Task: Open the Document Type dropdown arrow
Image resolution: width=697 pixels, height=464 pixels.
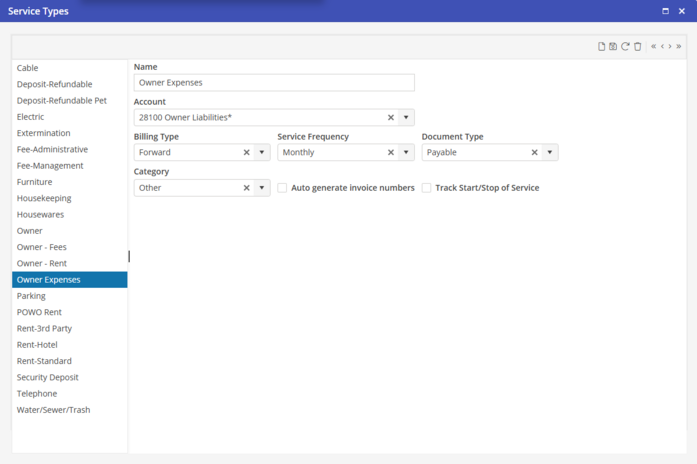Action: 550,153
